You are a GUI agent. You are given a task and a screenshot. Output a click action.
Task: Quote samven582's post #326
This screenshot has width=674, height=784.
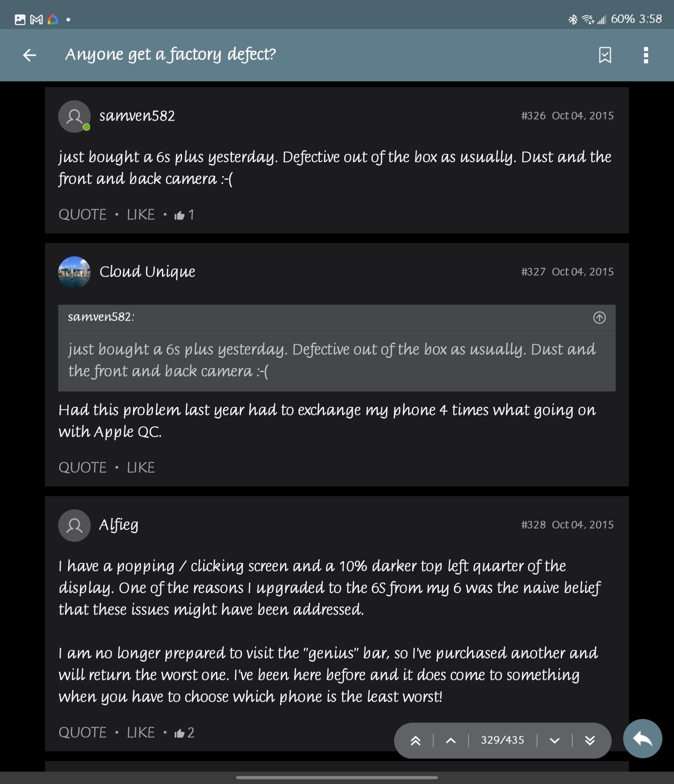82,214
